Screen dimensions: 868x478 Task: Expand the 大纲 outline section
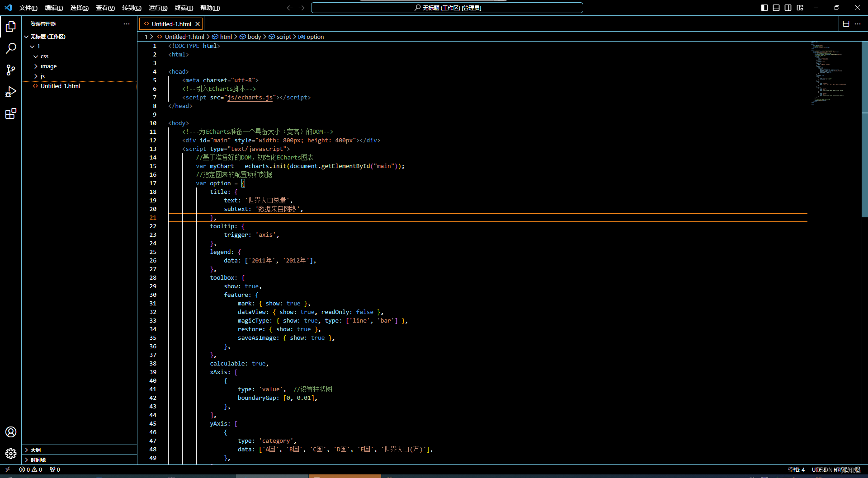(79, 450)
